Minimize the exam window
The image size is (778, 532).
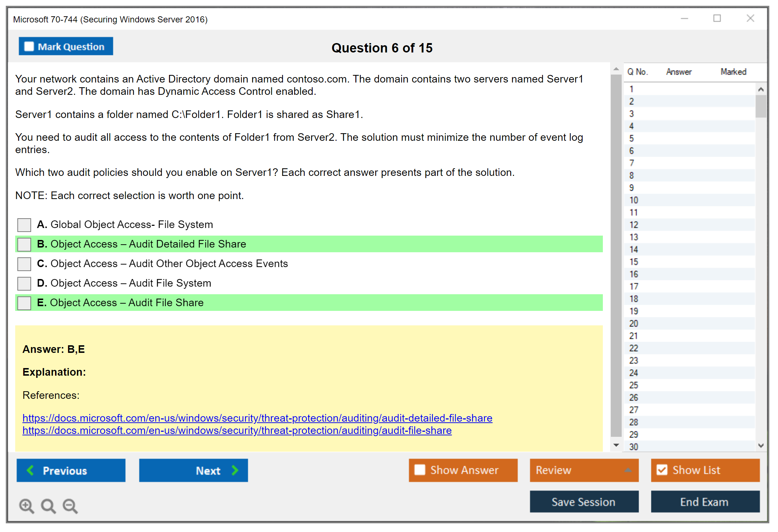click(684, 18)
